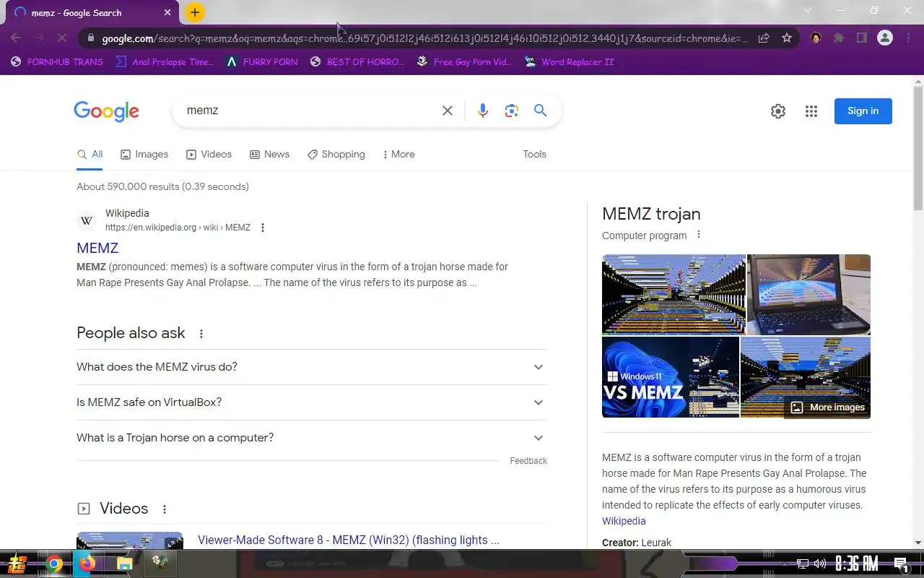Viewport: 924px width, 578px height.
Task: Open the tab search chevron in the title bar
Action: (808, 10)
